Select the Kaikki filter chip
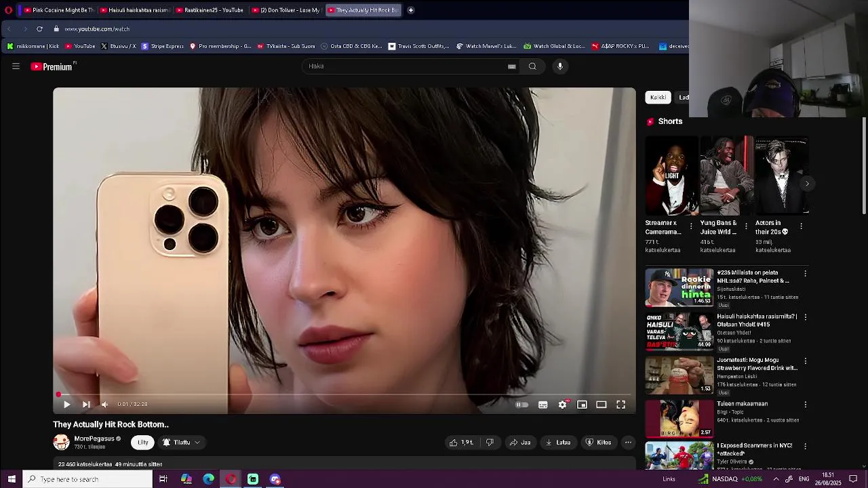The height and width of the screenshot is (488, 868). pos(658,98)
